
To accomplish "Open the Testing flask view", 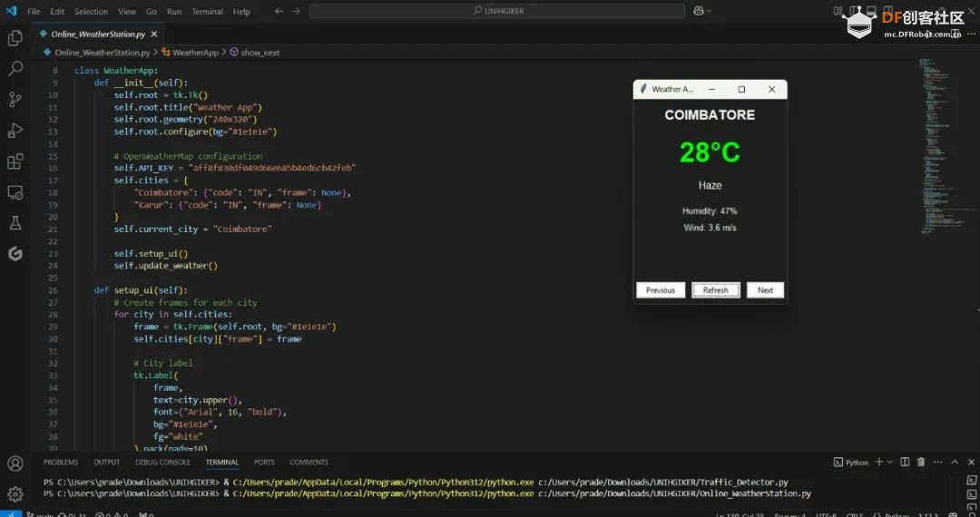I will tap(15, 223).
